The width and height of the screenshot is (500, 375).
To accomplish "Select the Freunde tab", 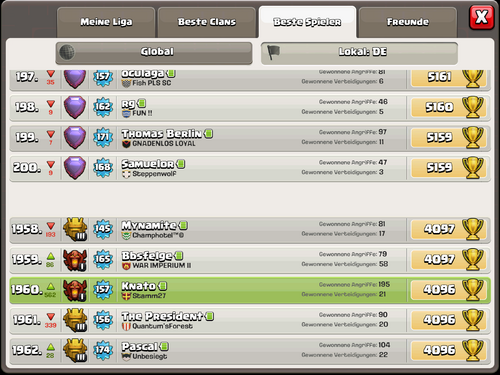I will [x=408, y=22].
